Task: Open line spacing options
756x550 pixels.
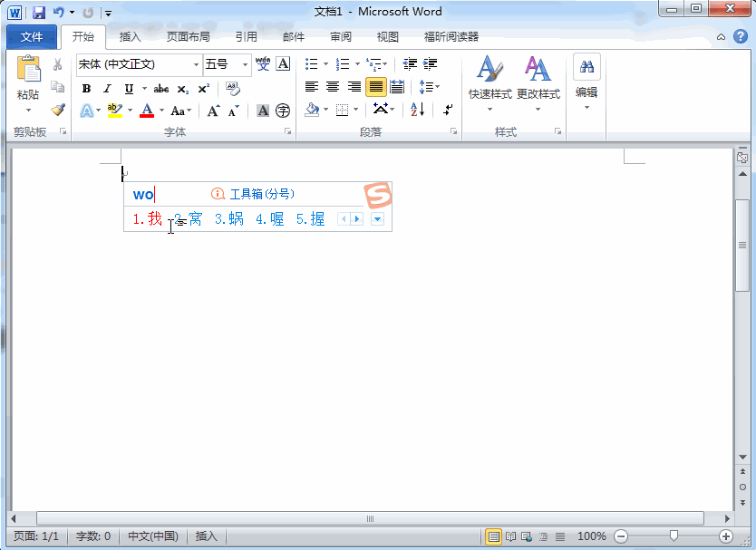Action: tap(429, 87)
